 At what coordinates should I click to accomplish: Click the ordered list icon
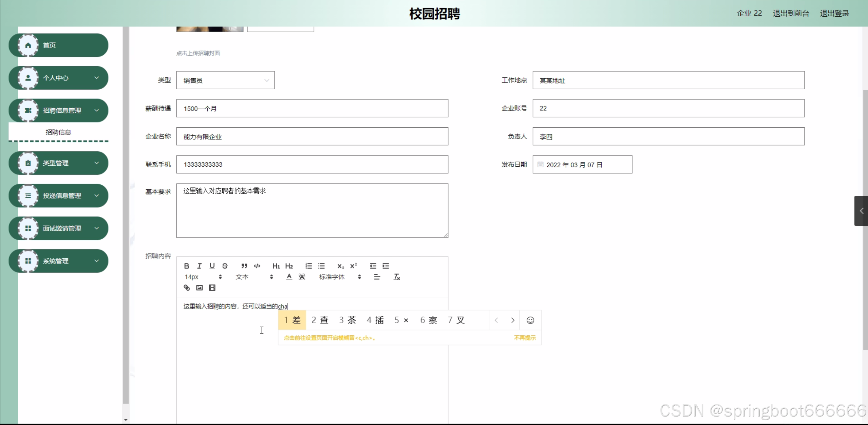(x=308, y=266)
